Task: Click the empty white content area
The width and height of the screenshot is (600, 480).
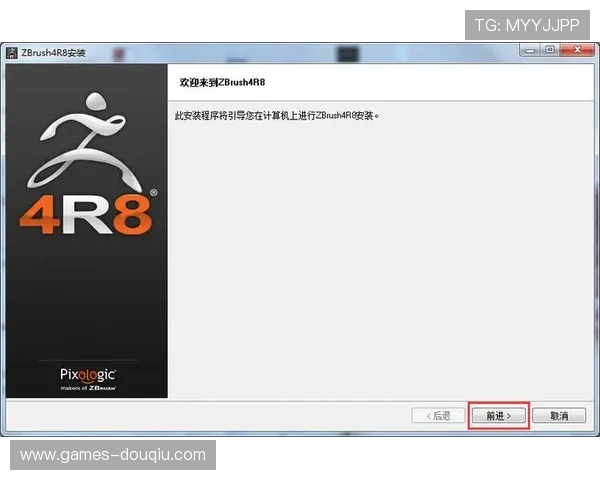Action: click(380, 260)
